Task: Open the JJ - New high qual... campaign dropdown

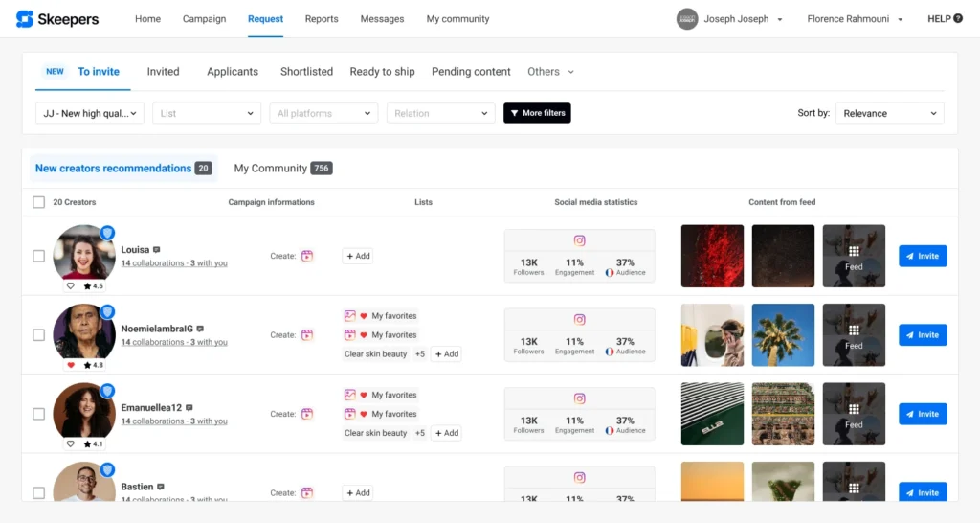Action: 90,113
